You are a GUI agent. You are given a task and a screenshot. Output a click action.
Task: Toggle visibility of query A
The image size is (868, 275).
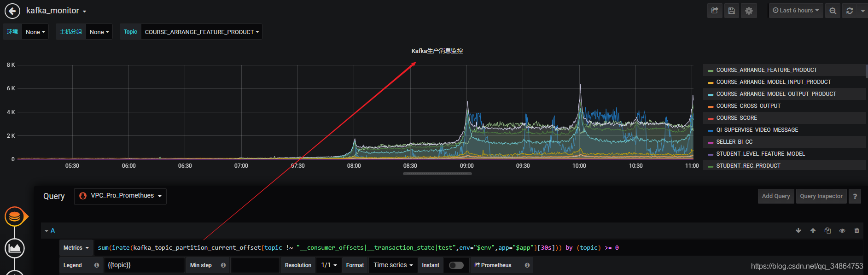pos(842,231)
